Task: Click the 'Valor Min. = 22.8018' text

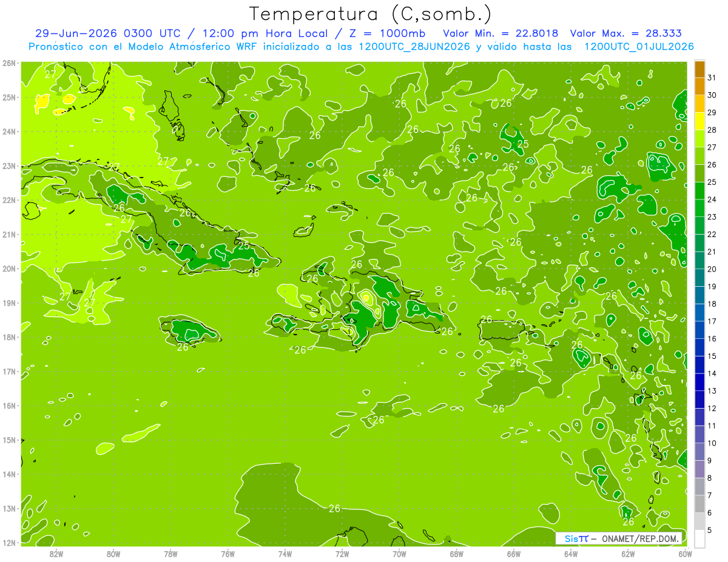Action: point(500,33)
